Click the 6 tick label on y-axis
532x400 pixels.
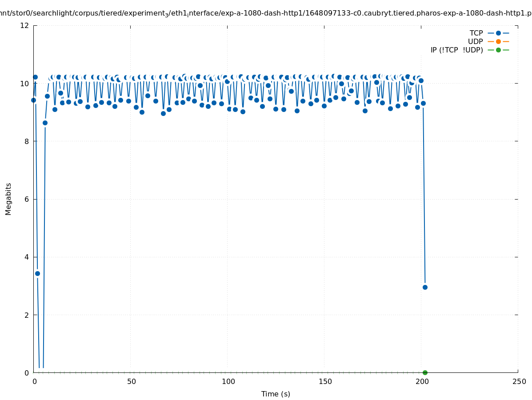[x=27, y=199]
